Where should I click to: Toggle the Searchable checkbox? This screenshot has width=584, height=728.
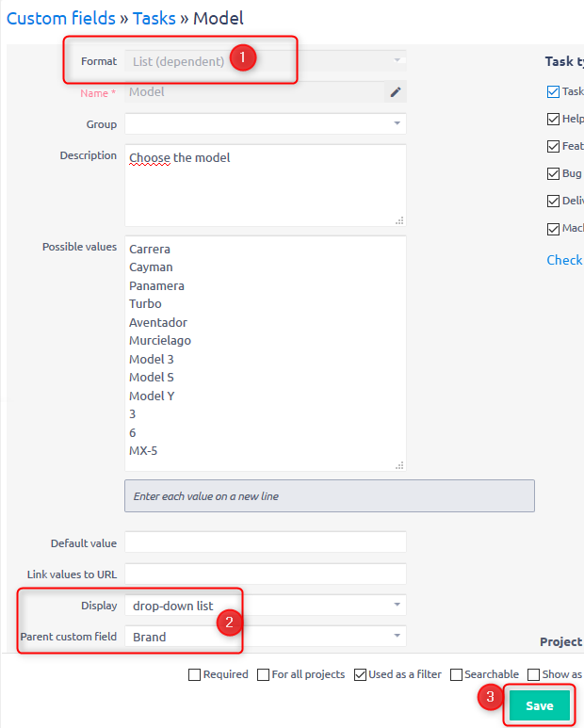[456, 674]
